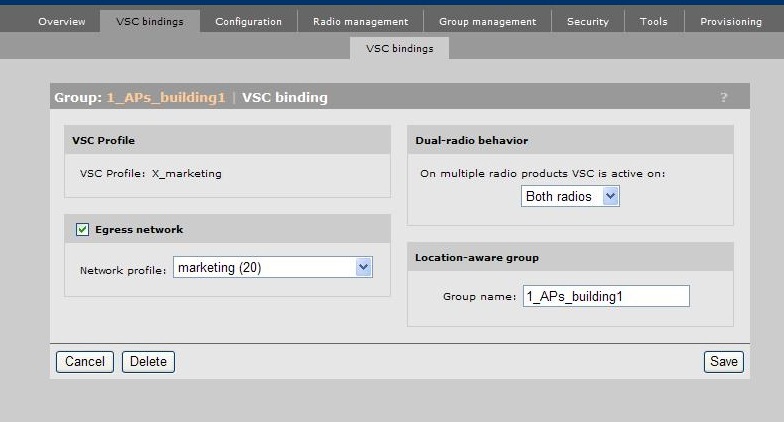Image resolution: width=784 pixels, height=422 pixels.
Task: Click the VSC binding header title text
Action: pyautogui.click(x=285, y=97)
